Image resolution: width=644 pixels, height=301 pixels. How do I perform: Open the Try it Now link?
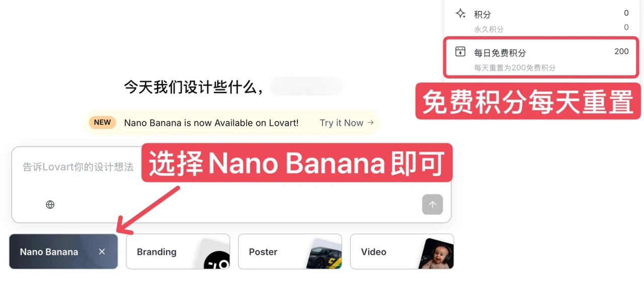347,123
